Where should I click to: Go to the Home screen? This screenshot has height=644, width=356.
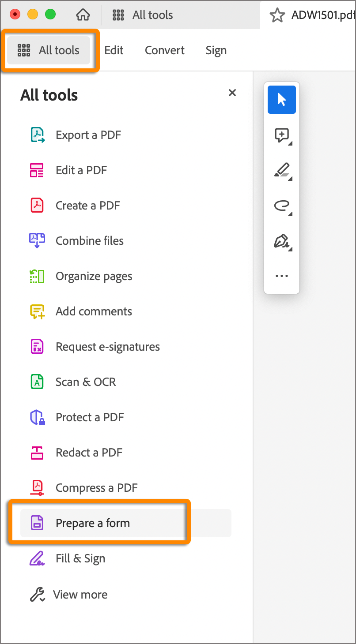[x=83, y=15]
